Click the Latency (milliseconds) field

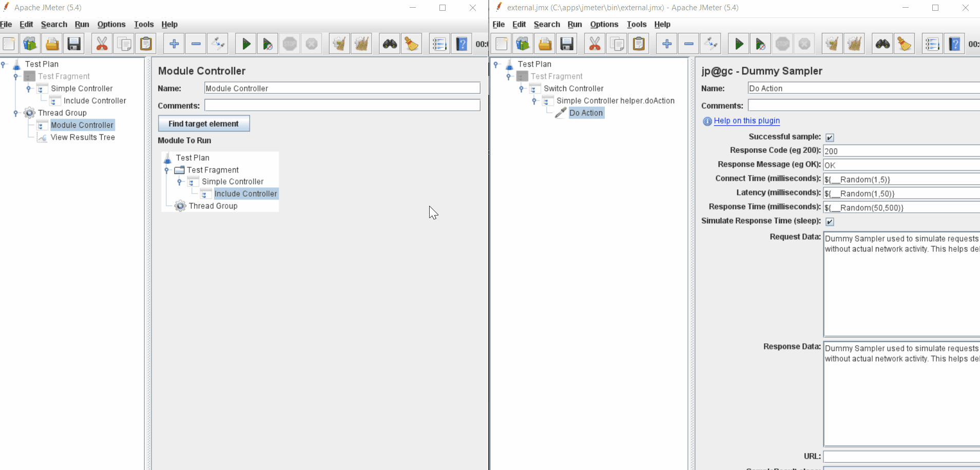point(901,193)
